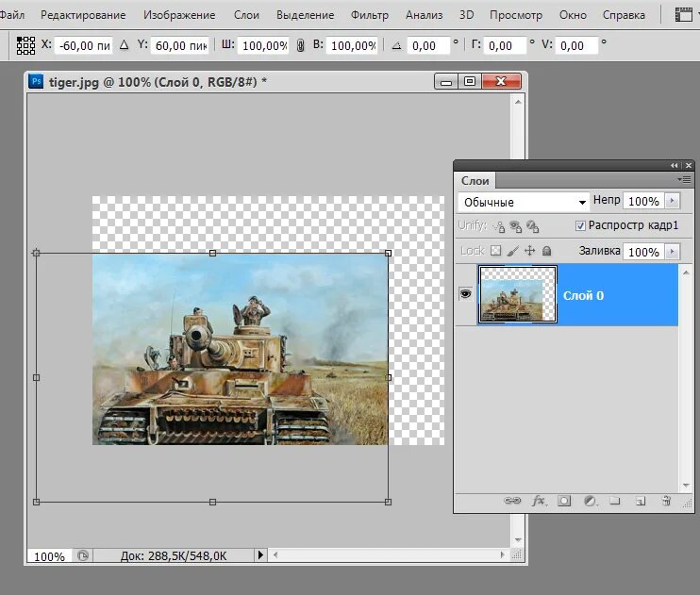Toggle relative positioning triangle between X and Y
Image resolution: width=700 pixels, height=595 pixels.
click(125, 45)
